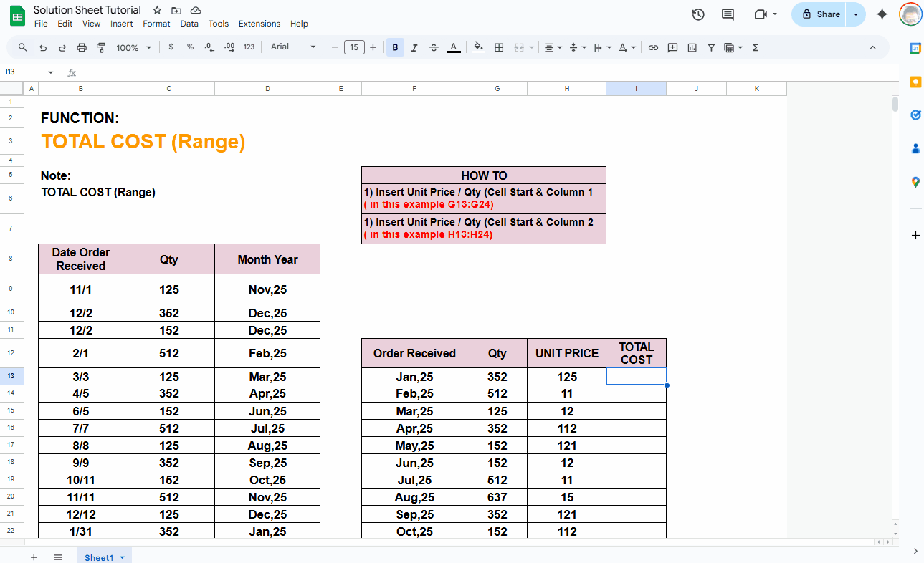Switch to the Sheet1 tab
This screenshot has height=563, width=924.
tap(99, 557)
